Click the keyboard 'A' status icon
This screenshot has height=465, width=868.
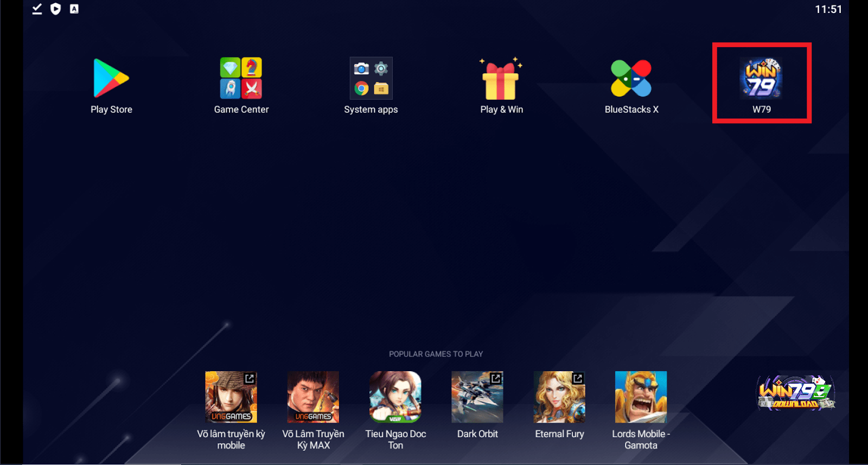[x=74, y=9]
